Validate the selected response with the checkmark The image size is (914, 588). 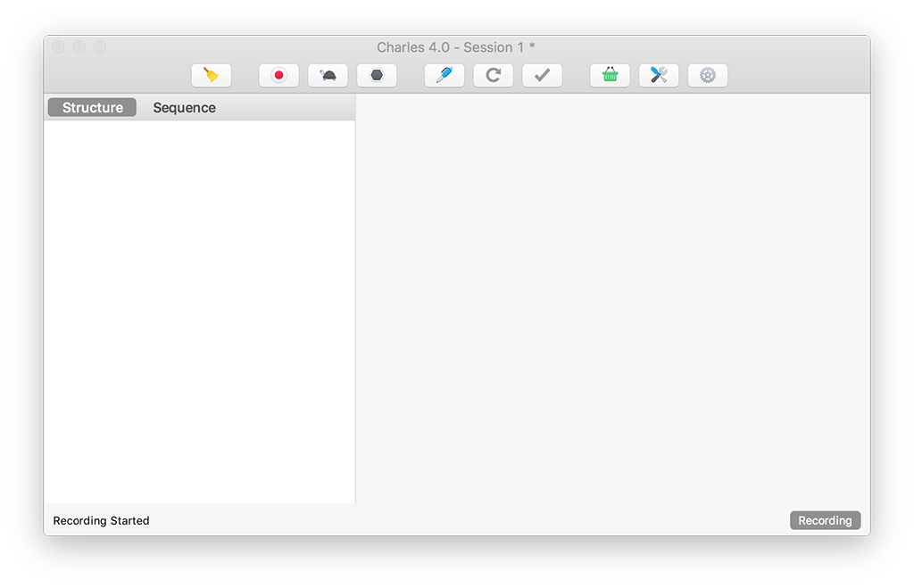pyautogui.click(x=542, y=76)
